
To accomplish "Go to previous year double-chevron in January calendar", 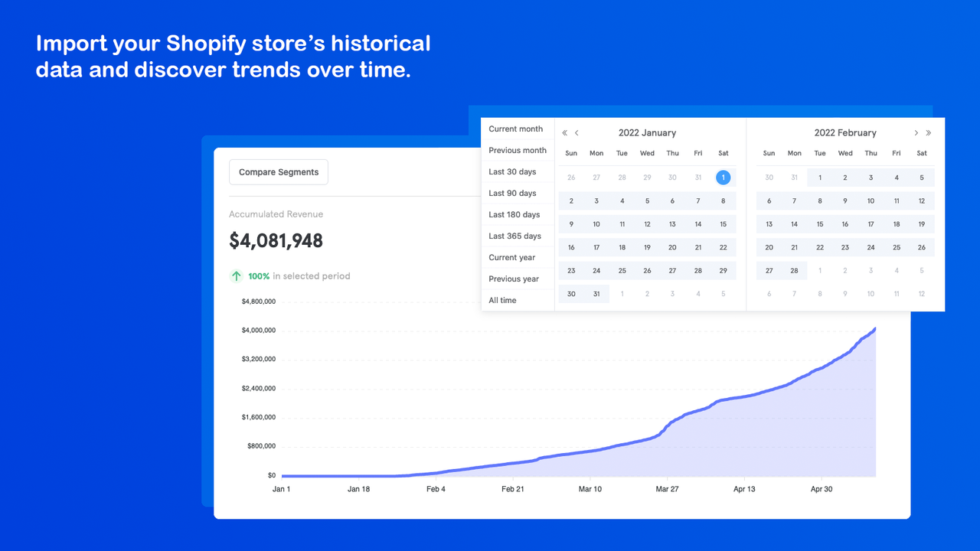I will (565, 133).
